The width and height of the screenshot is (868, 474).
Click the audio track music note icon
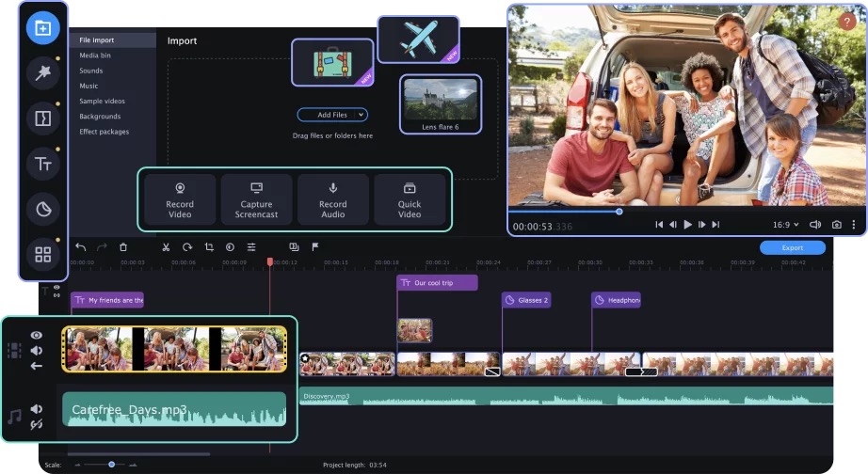click(14, 417)
